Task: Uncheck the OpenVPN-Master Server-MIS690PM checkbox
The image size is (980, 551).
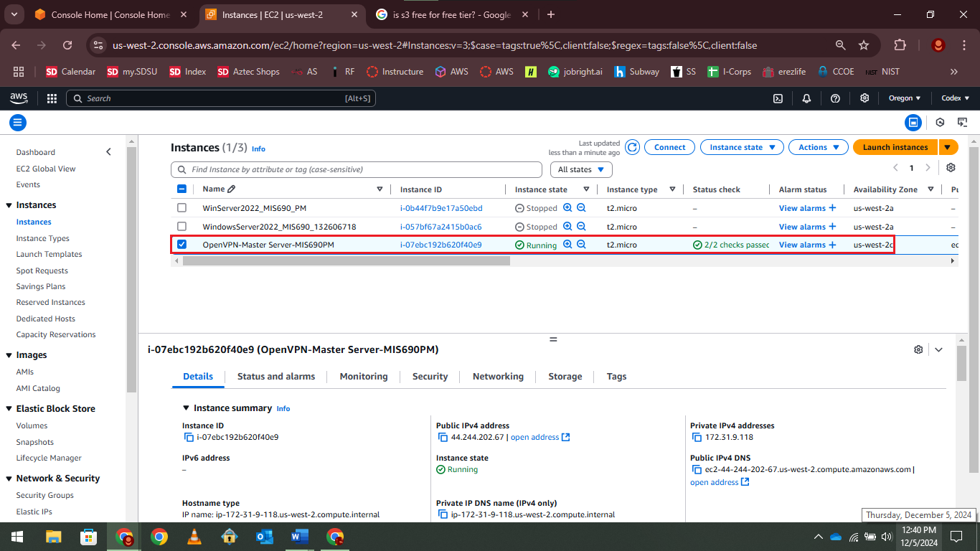Action: coord(182,244)
